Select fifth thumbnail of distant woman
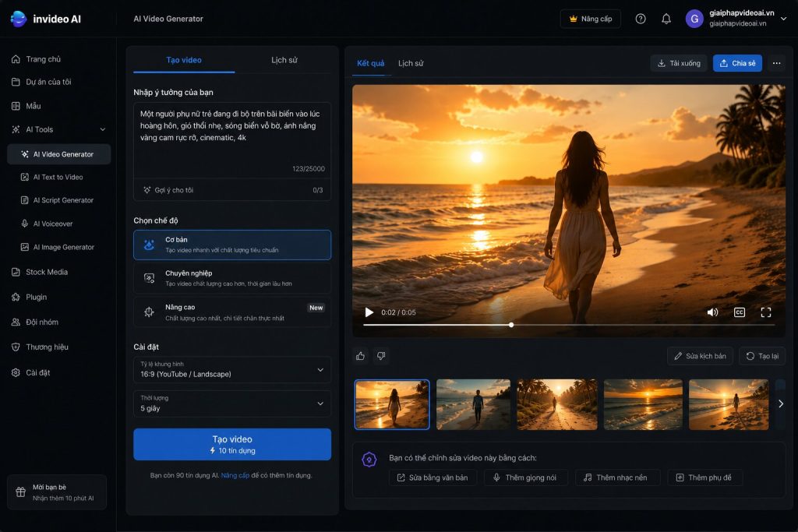This screenshot has width=798, height=532. tap(729, 404)
